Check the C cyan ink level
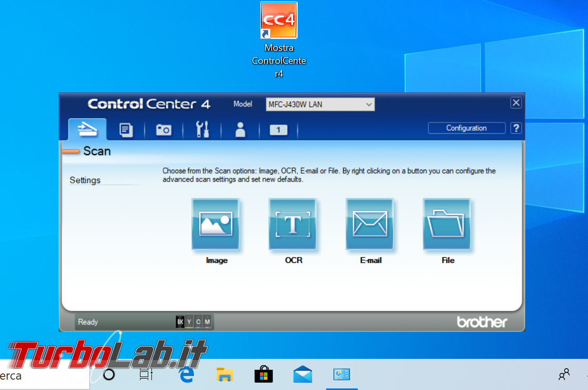Screen dimensions: 588x390 [199, 322]
